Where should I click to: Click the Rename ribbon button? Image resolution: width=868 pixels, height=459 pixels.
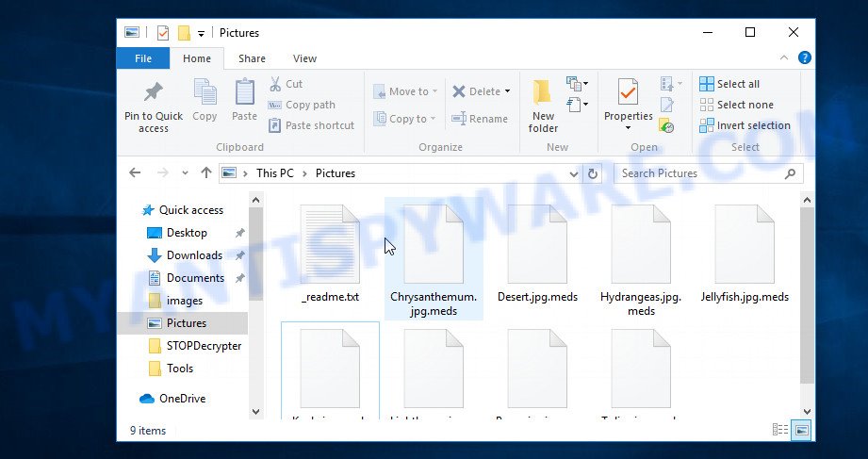click(x=480, y=119)
